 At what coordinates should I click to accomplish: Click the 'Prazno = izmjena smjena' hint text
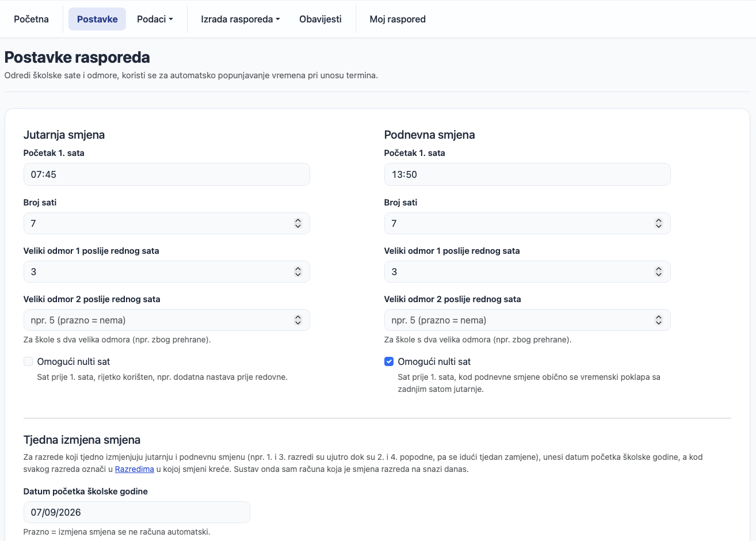click(117, 532)
